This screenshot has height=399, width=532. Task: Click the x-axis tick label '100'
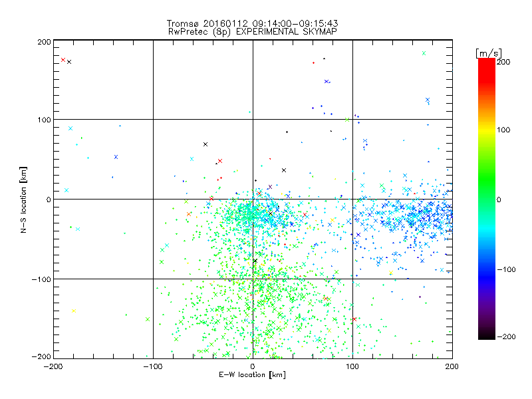tap(352, 366)
